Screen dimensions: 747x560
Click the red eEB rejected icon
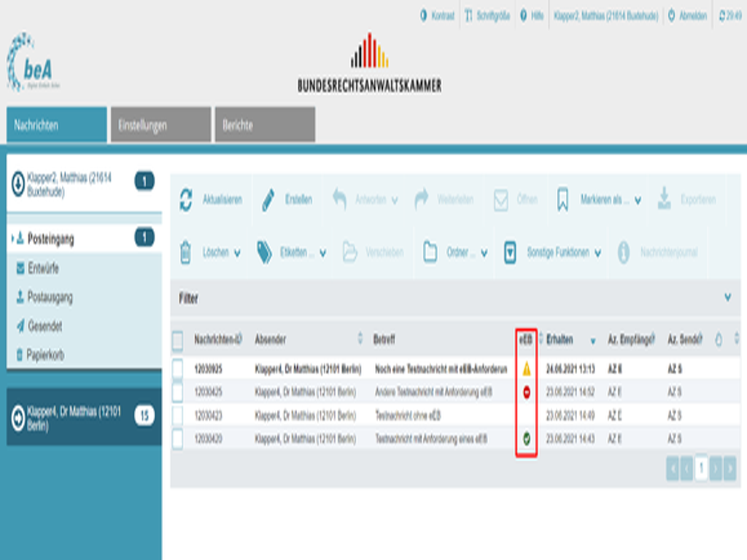pyautogui.click(x=527, y=392)
